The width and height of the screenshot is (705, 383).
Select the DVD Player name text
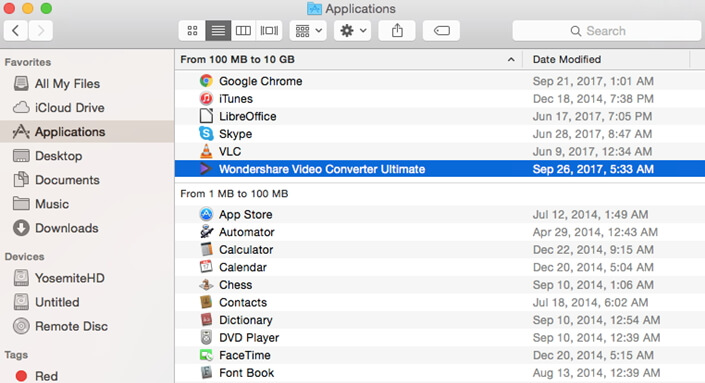point(249,338)
